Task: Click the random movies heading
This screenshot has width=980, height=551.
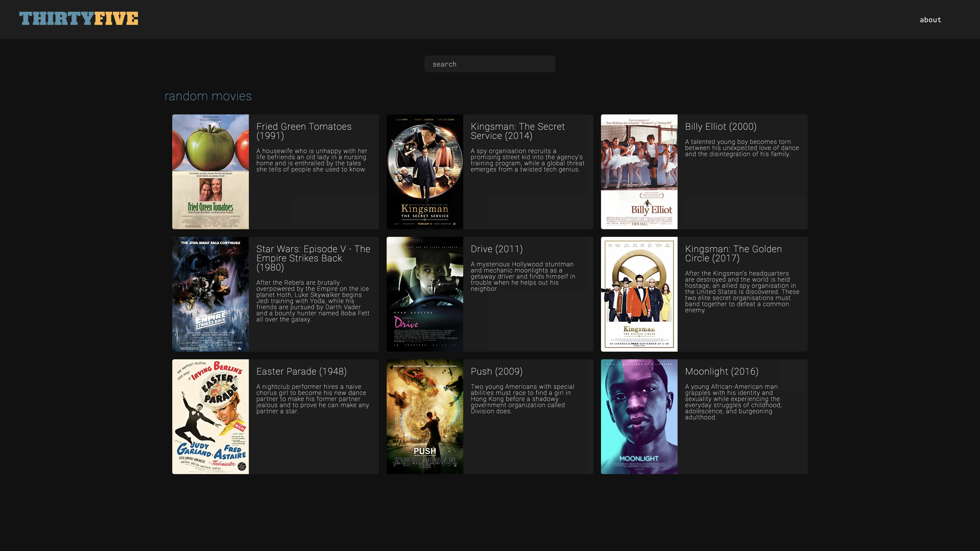Action: (208, 96)
